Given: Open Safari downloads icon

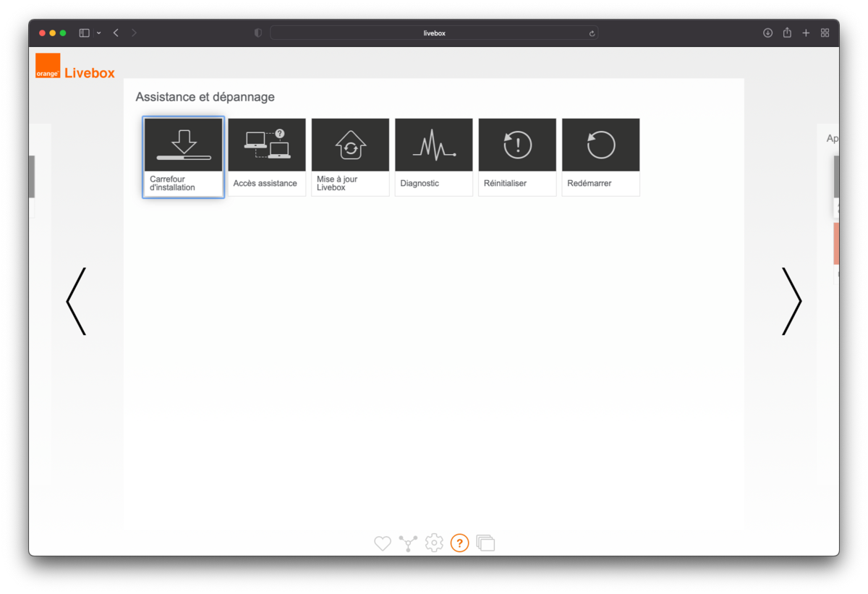Looking at the screenshot, I should pos(767,33).
